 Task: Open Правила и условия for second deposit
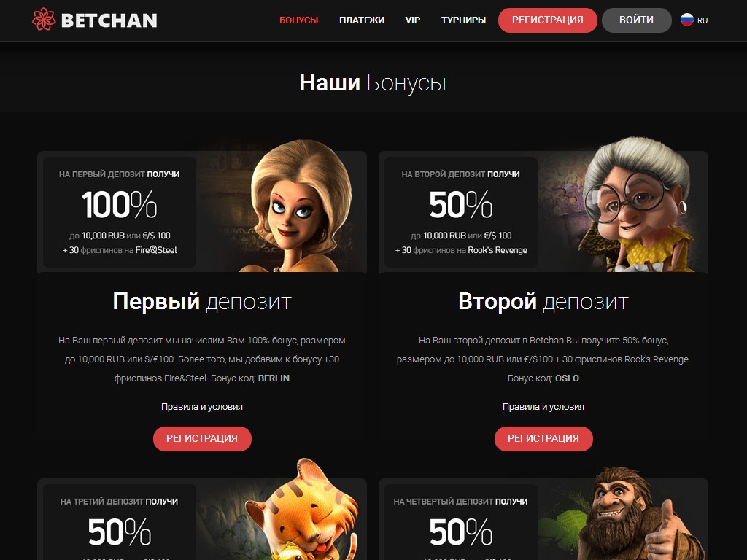[543, 407]
